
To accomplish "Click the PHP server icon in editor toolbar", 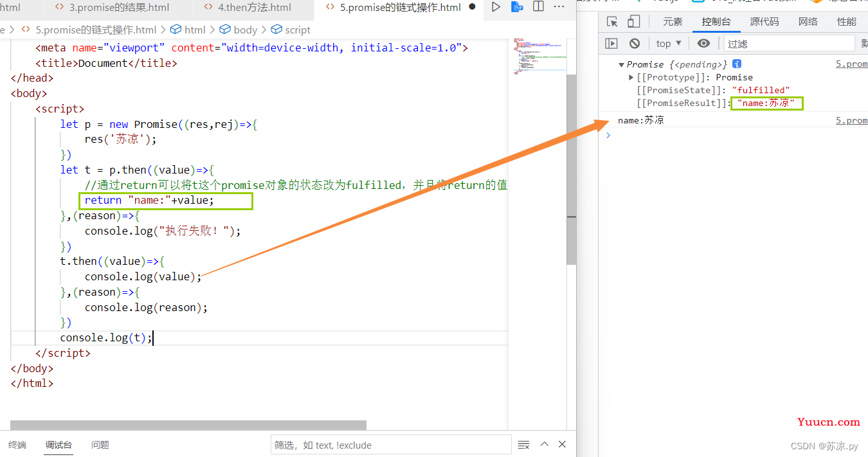I will coord(517,7).
